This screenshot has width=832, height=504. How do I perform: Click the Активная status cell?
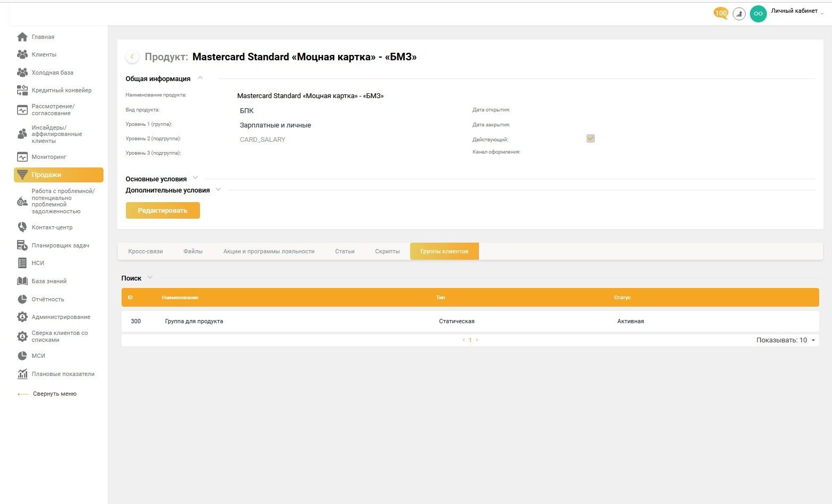(630, 321)
